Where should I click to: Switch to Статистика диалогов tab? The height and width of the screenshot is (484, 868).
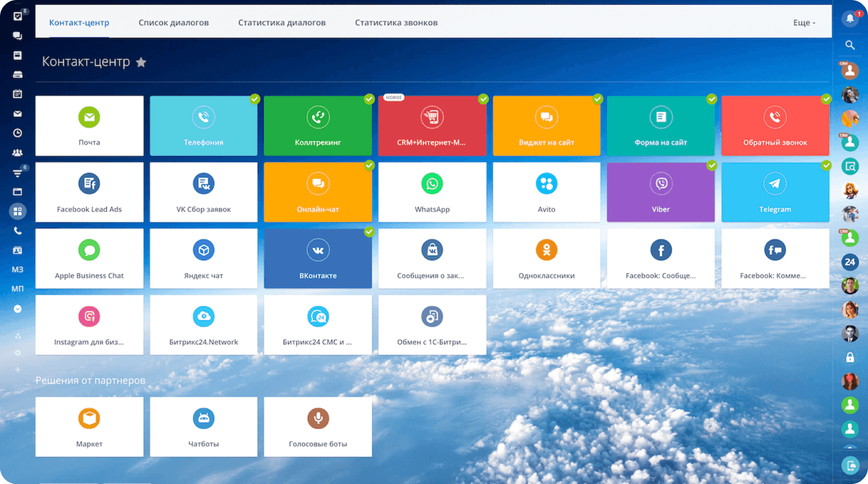[x=282, y=23]
